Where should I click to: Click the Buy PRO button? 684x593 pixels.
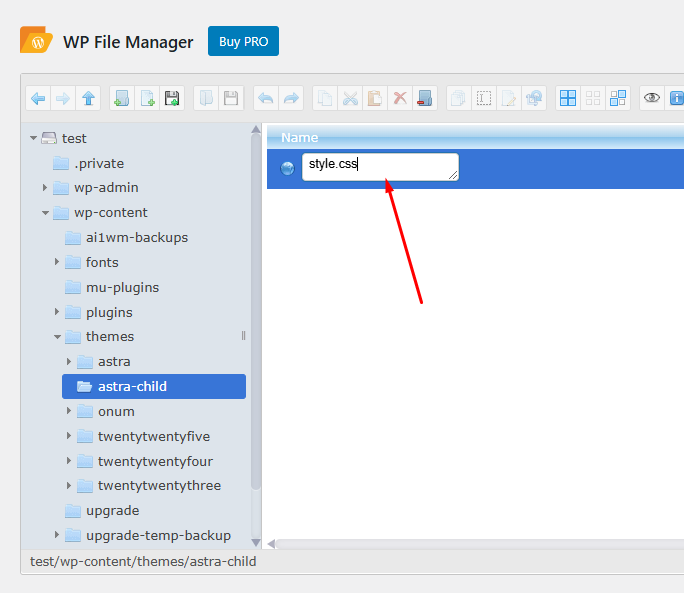243,41
